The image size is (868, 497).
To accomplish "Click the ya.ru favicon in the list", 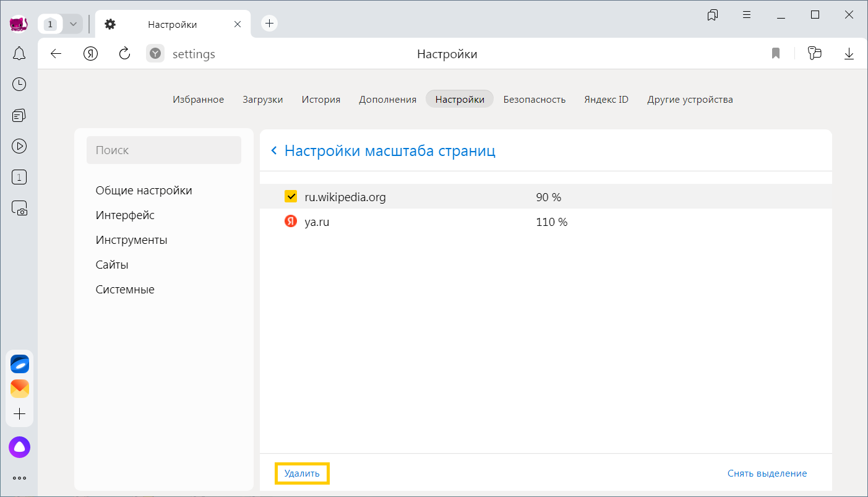I will 291,222.
